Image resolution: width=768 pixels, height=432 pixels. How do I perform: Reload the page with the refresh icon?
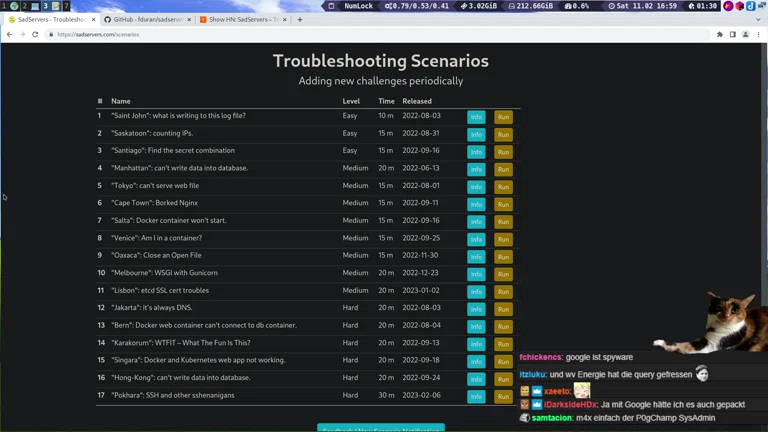[x=35, y=34]
